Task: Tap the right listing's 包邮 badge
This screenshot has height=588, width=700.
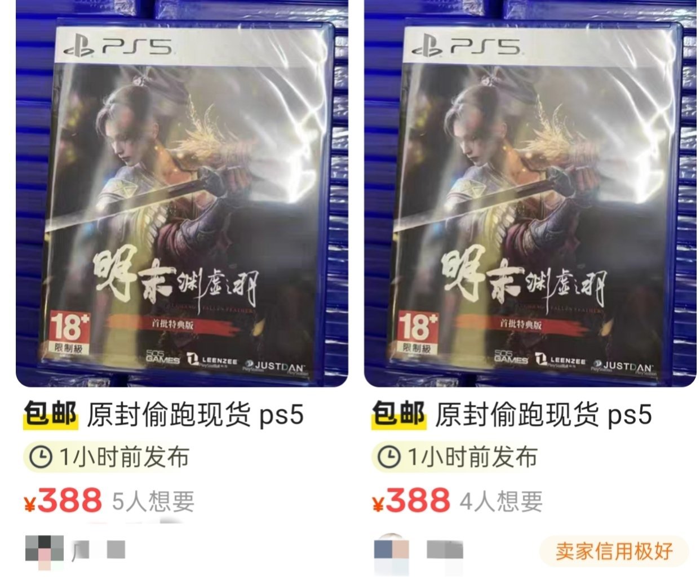Action: click(x=398, y=415)
